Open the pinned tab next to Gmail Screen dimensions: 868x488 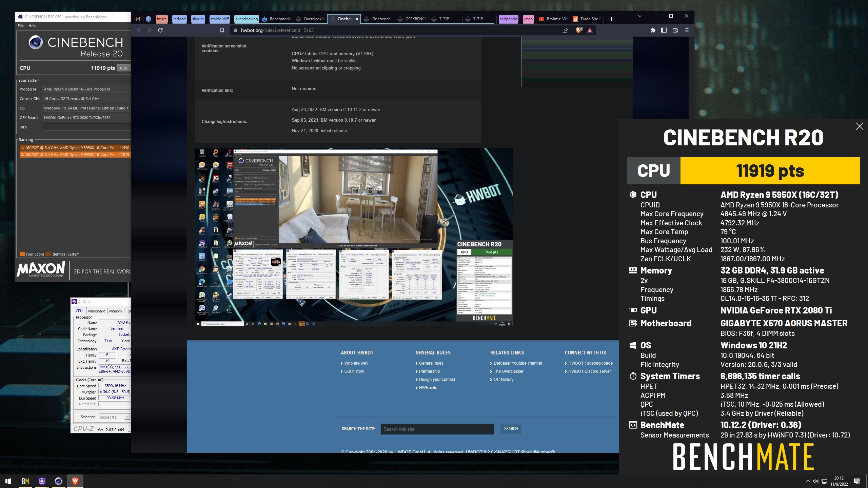[149, 19]
